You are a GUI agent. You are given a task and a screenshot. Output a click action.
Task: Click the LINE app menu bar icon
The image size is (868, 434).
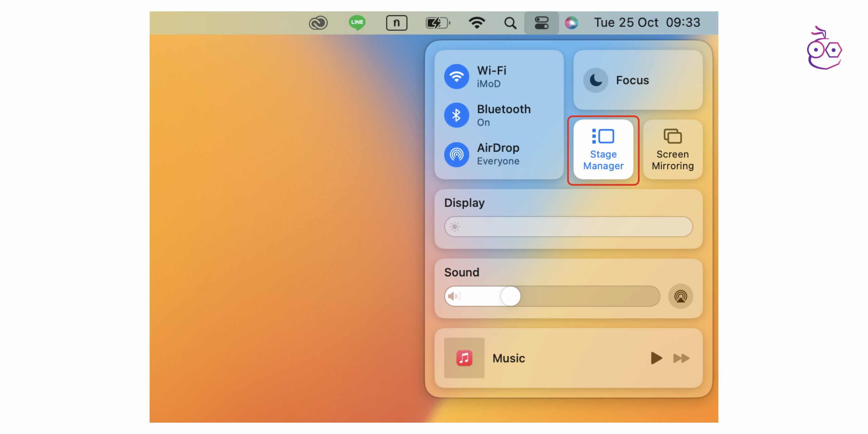pos(357,23)
